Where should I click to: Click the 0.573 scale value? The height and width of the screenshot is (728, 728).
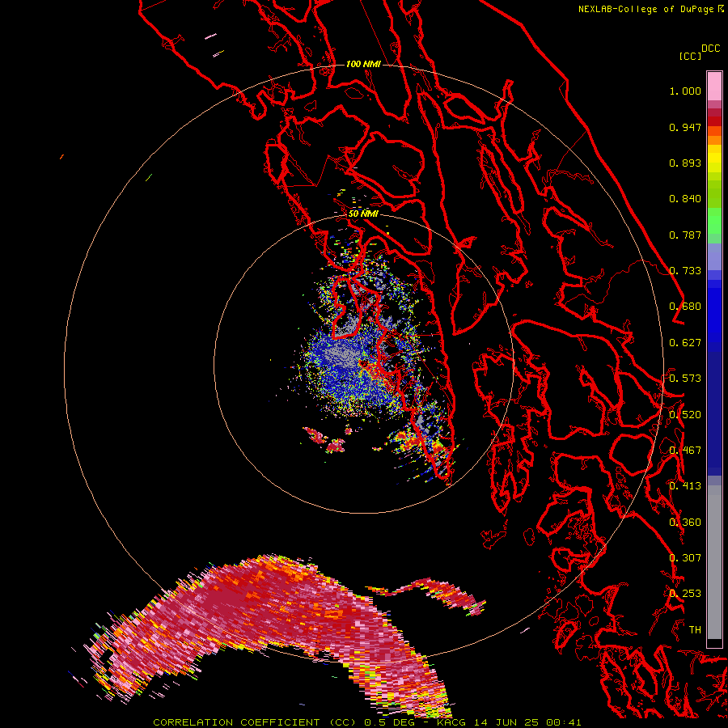pos(685,379)
